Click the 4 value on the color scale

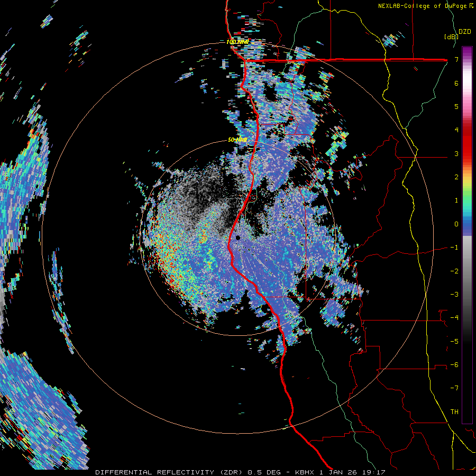(x=456, y=130)
